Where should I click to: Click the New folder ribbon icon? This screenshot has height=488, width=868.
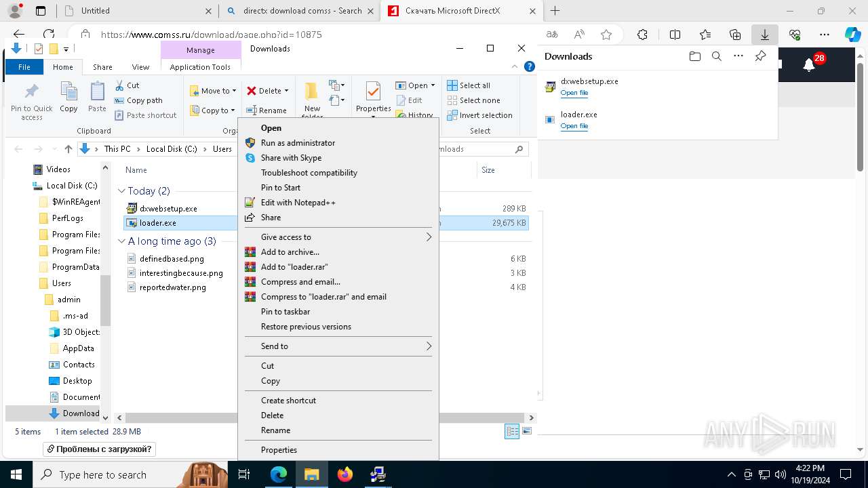tap(312, 99)
